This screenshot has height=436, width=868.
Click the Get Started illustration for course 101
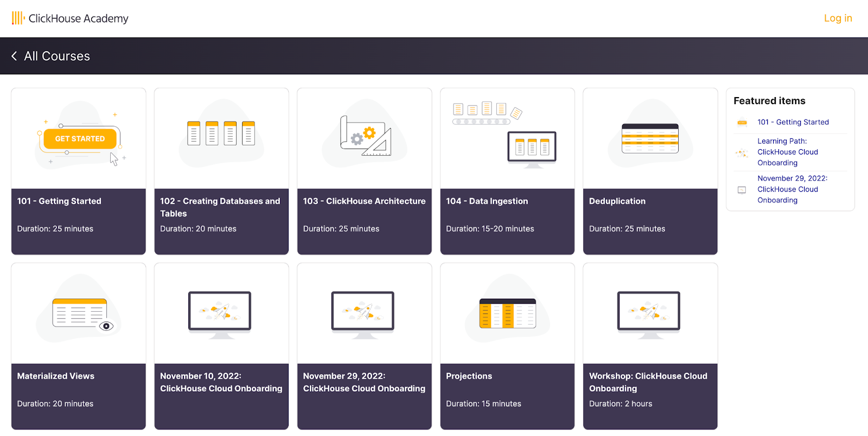80,139
